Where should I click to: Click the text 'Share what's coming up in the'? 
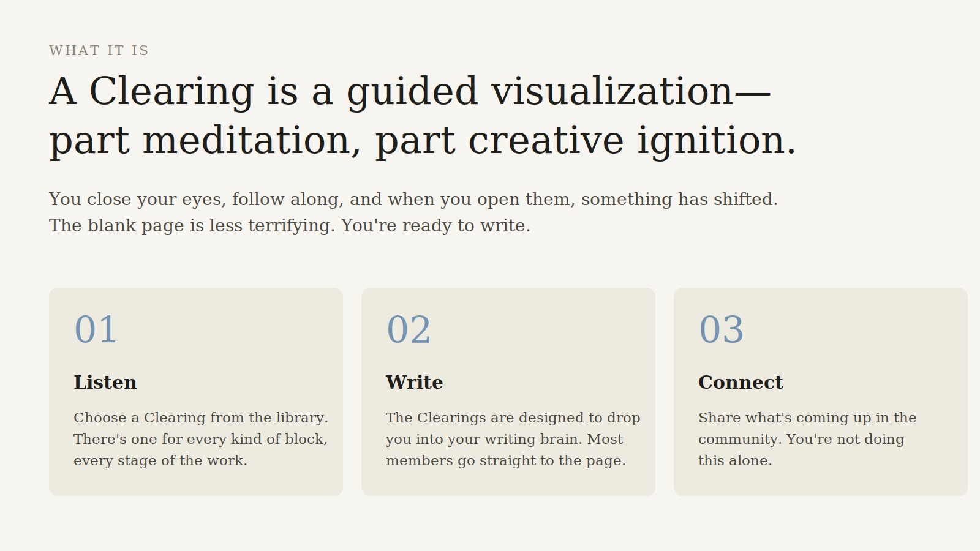(807, 418)
